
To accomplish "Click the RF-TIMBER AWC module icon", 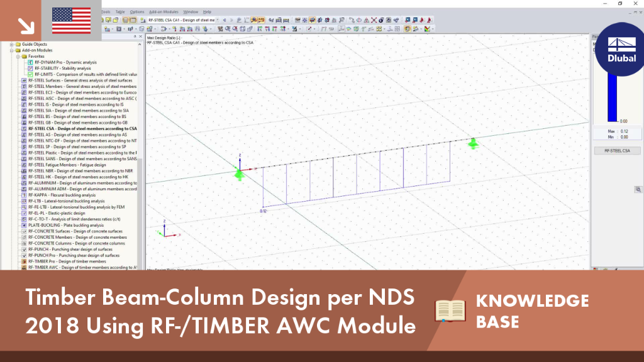I will (x=24, y=267).
